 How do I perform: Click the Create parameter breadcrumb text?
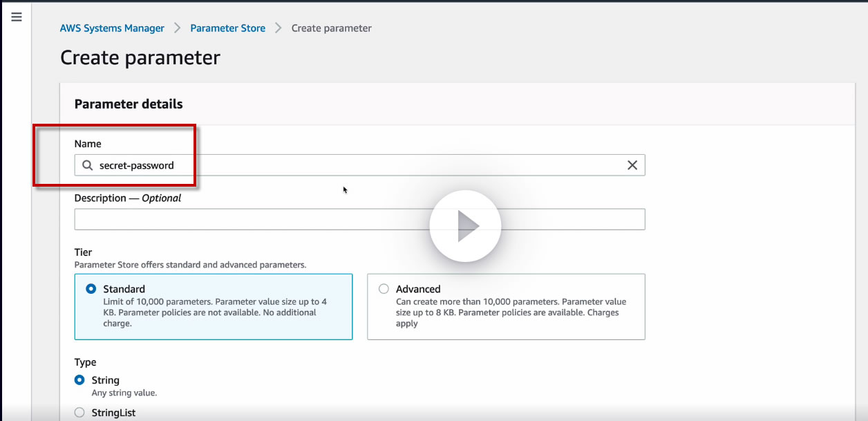point(332,28)
